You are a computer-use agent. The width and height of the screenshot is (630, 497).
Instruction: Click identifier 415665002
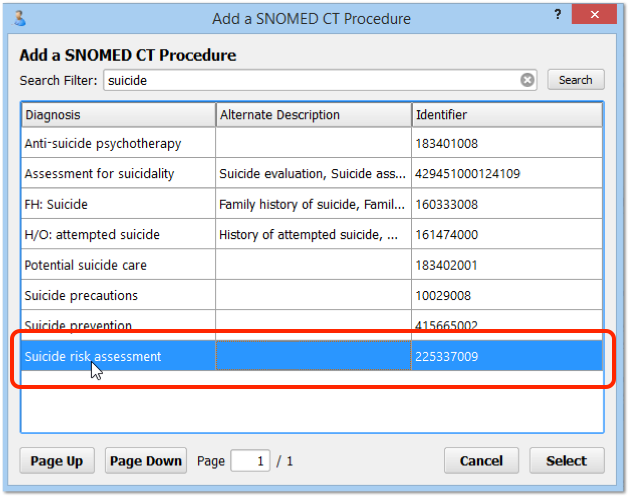click(446, 325)
